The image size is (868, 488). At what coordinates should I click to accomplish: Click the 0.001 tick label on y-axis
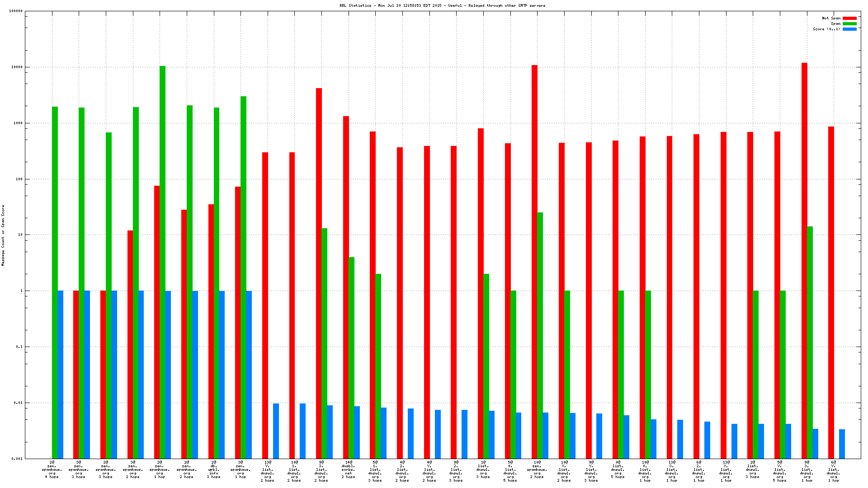pyautogui.click(x=17, y=459)
